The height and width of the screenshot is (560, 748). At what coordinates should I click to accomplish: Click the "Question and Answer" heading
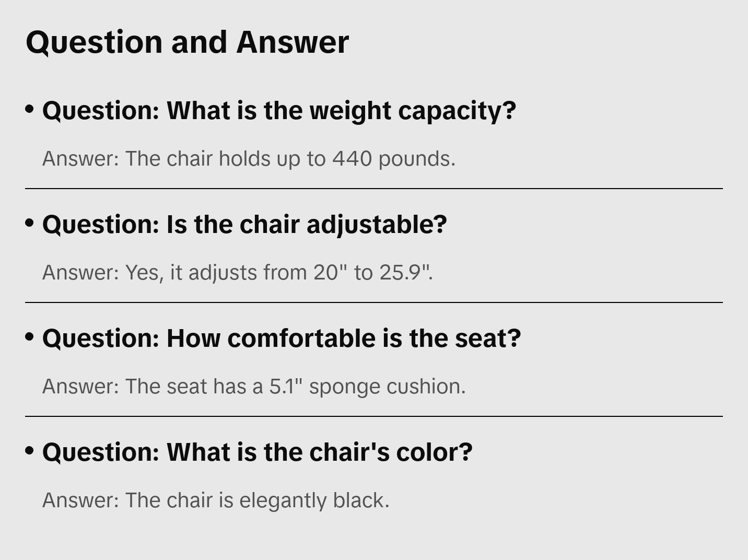click(x=187, y=42)
